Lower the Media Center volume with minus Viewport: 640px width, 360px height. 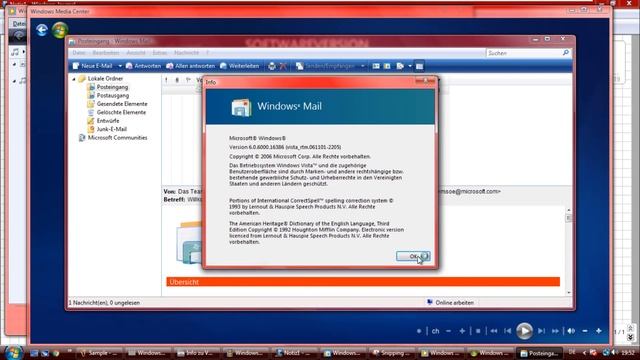click(585, 331)
